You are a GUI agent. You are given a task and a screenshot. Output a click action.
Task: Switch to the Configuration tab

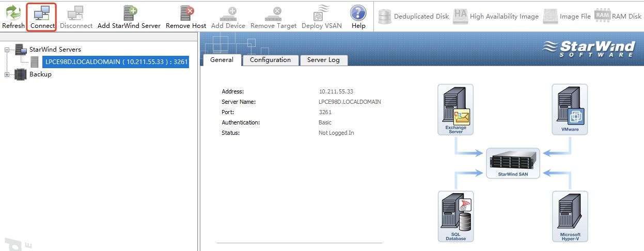tap(270, 60)
